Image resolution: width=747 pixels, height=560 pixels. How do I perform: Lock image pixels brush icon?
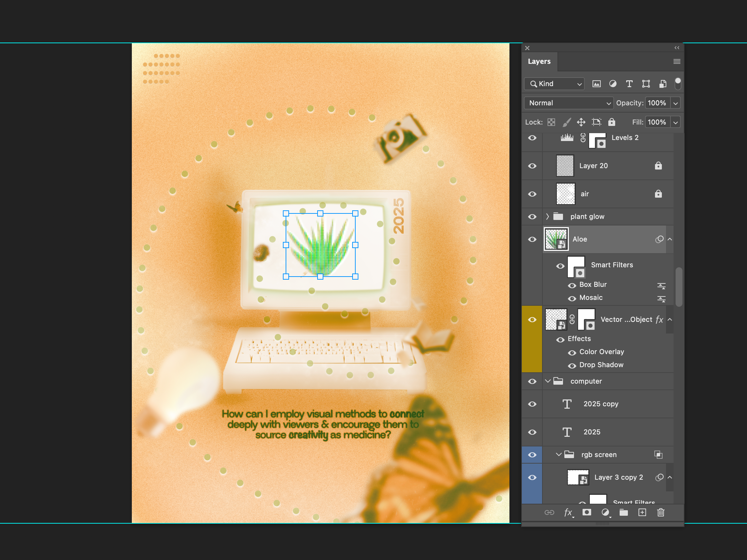[x=567, y=122]
